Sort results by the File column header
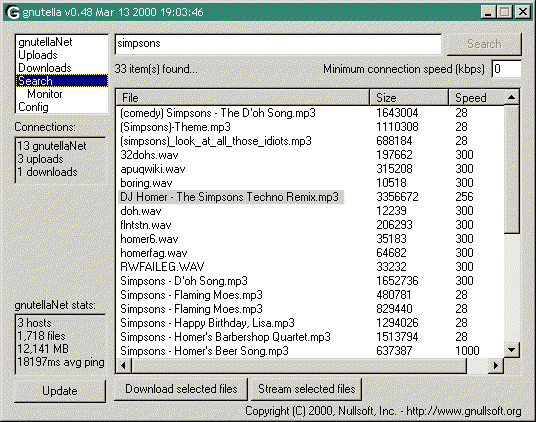 click(x=243, y=98)
